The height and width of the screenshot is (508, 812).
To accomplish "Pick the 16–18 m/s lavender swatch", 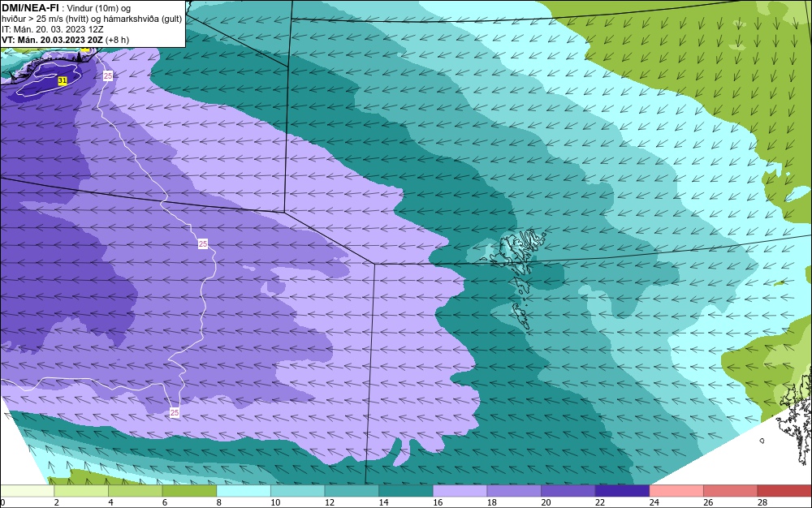I will tap(460, 491).
